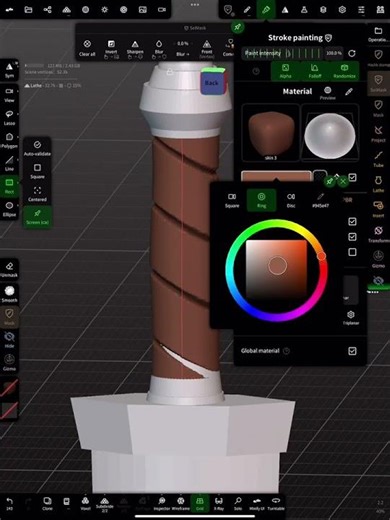This screenshot has width=390, height=520.
Task: Toggle the Screen pin option
Action: point(37,217)
